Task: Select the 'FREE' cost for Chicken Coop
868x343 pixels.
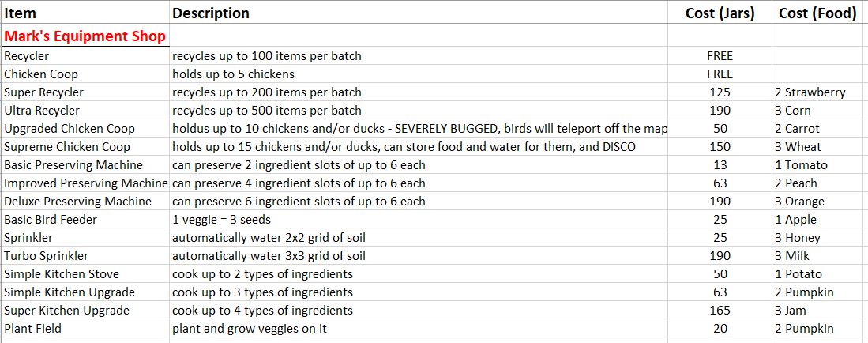Action: click(x=720, y=74)
